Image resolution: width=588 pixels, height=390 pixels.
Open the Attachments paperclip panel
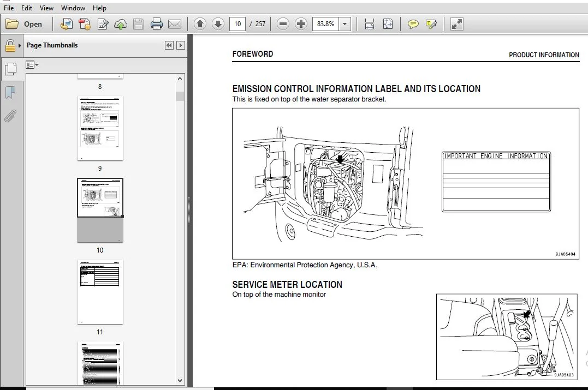pyautogui.click(x=10, y=116)
